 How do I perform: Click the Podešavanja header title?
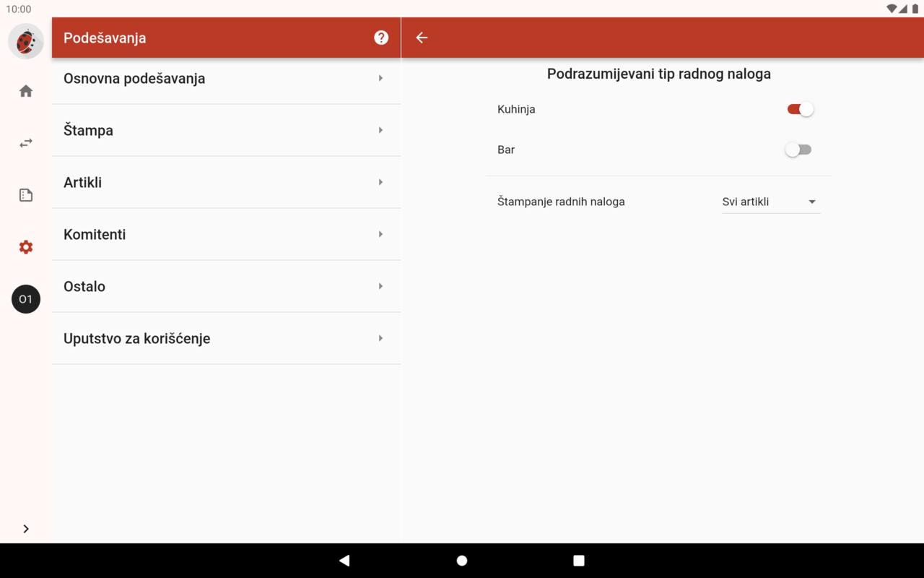point(105,38)
